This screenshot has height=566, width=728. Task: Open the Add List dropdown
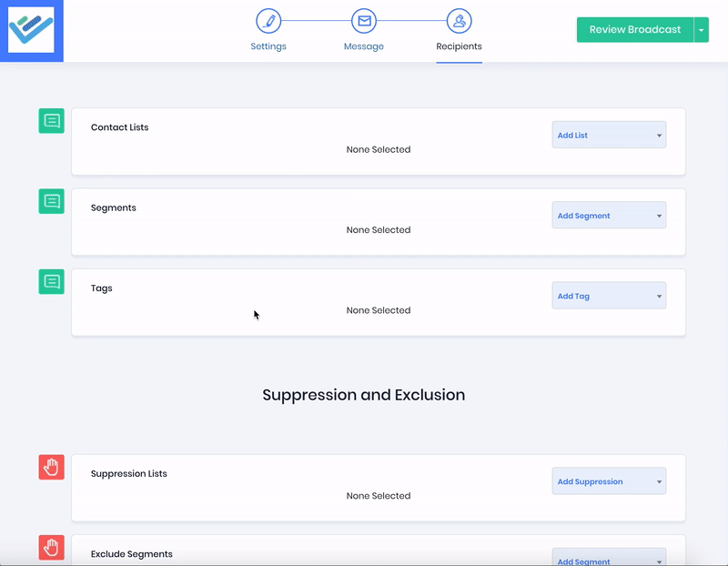point(609,135)
